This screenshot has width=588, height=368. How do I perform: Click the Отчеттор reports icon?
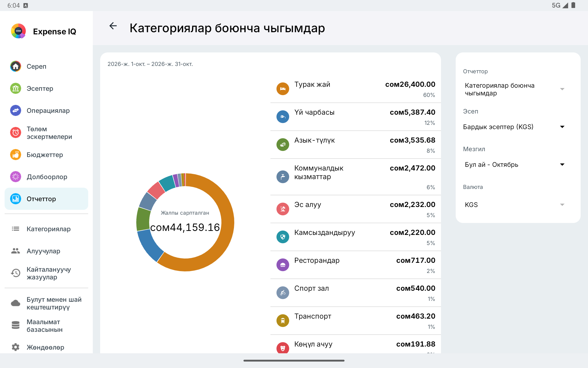point(16,199)
